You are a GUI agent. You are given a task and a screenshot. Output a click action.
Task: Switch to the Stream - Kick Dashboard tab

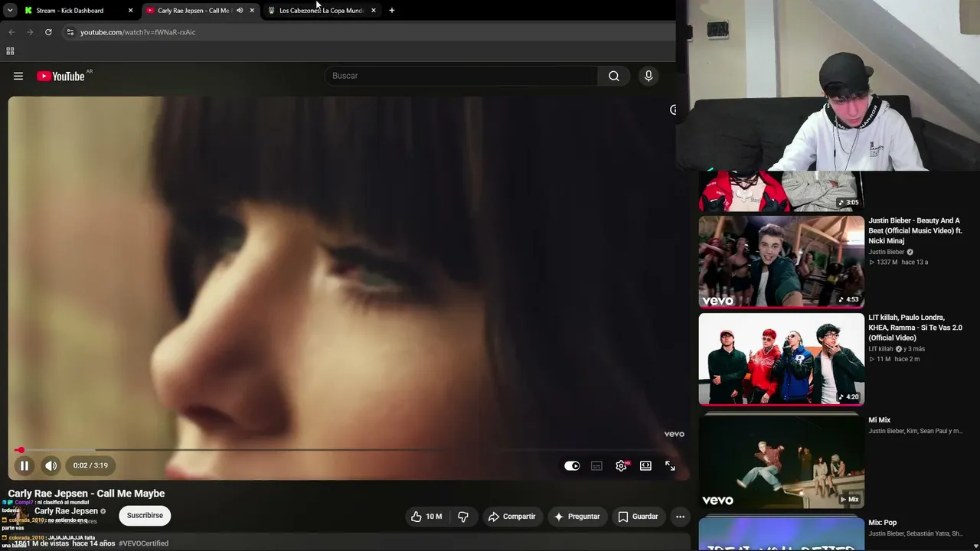70,11
